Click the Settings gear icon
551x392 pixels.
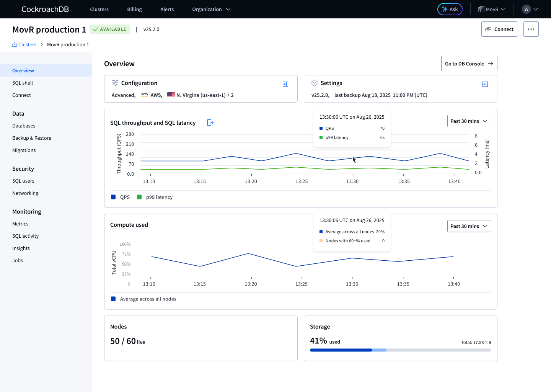[x=315, y=83]
